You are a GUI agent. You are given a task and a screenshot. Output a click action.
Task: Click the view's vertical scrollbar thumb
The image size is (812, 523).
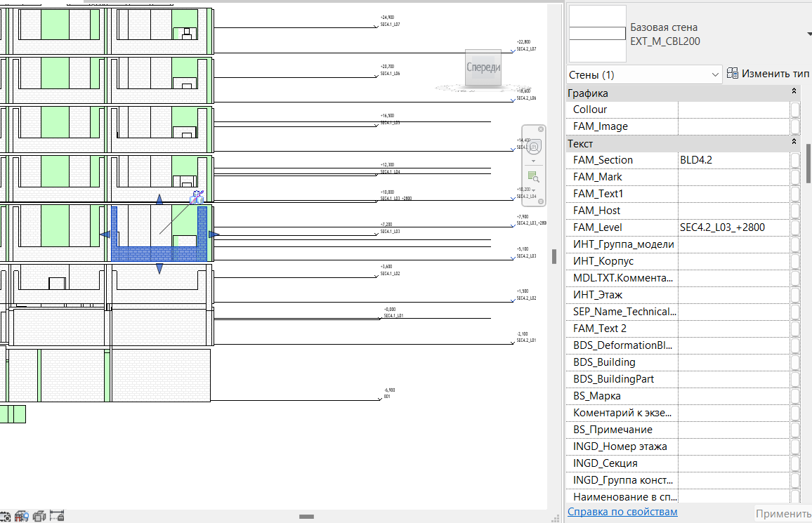click(x=554, y=256)
